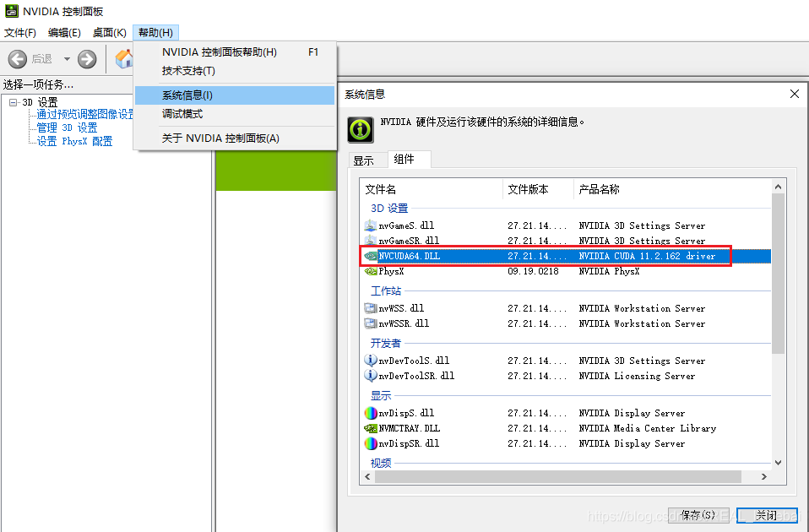Choose 调试模式 menu entry
Screen dimensions: 809x532
click(235, 114)
